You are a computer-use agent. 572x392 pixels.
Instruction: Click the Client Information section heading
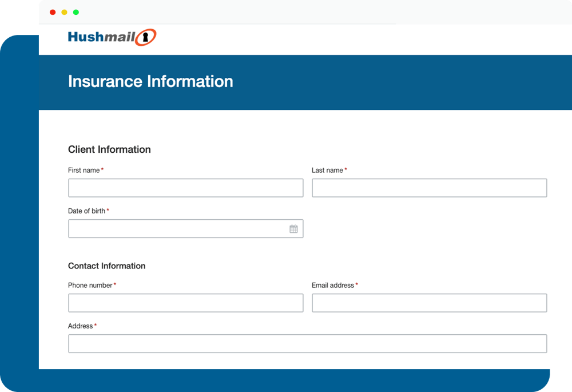coord(109,149)
